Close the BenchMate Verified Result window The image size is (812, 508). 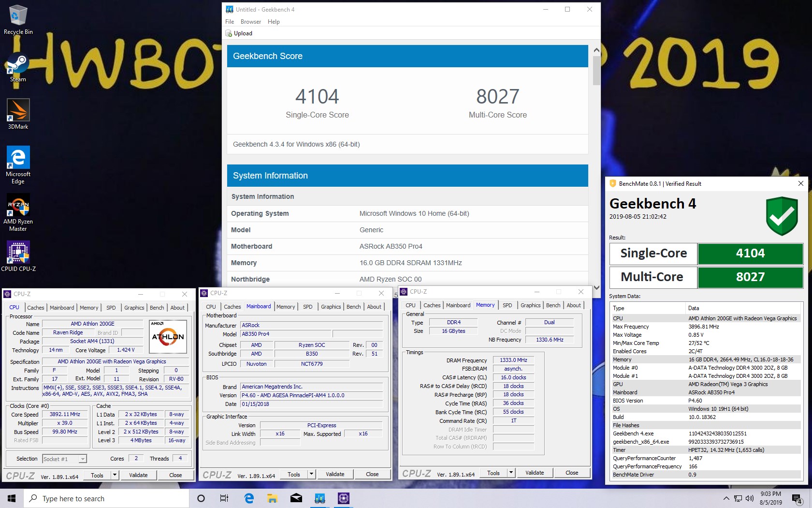(801, 183)
